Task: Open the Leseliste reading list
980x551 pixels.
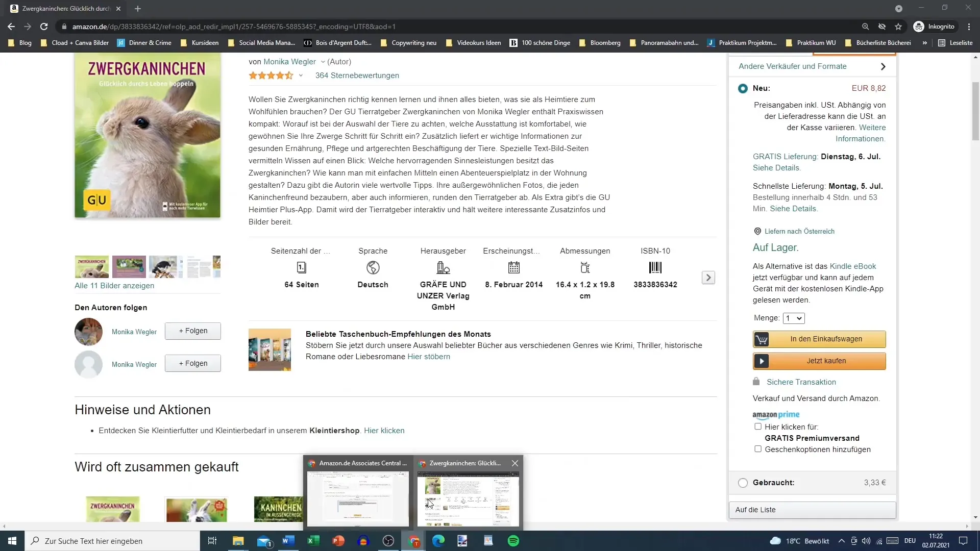Action: (955, 43)
